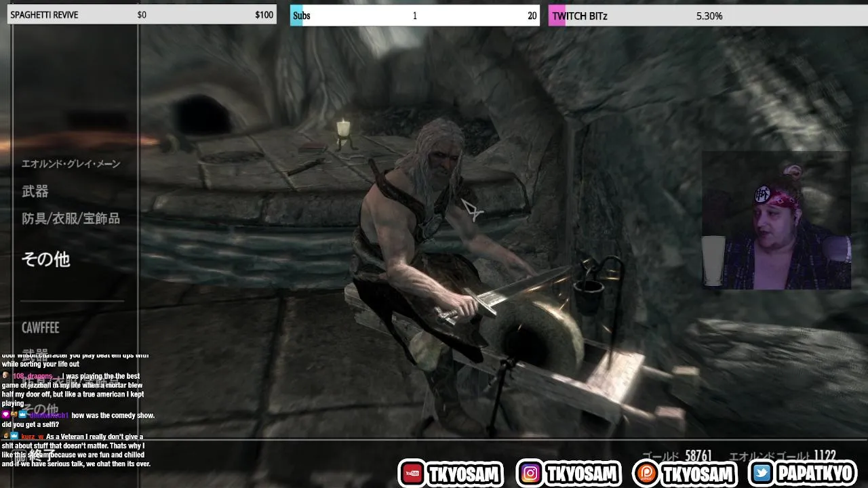
Task: Click the 5.30% bits percentage
Action: coord(709,16)
